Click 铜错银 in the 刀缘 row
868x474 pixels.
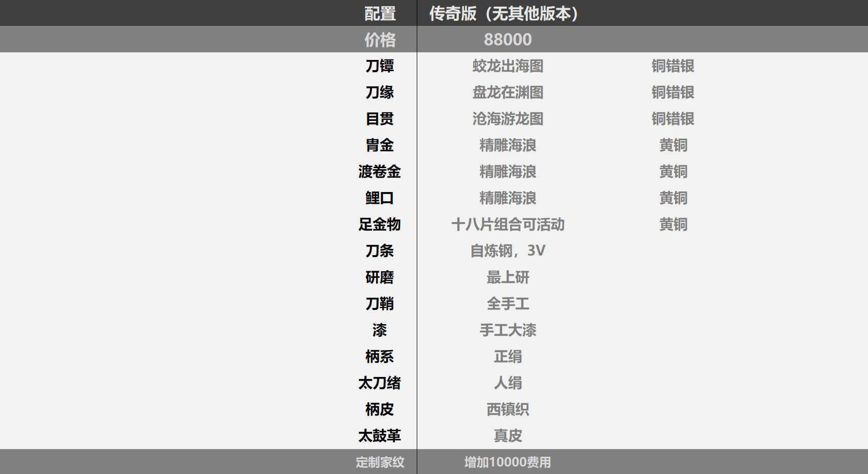(x=673, y=92)
